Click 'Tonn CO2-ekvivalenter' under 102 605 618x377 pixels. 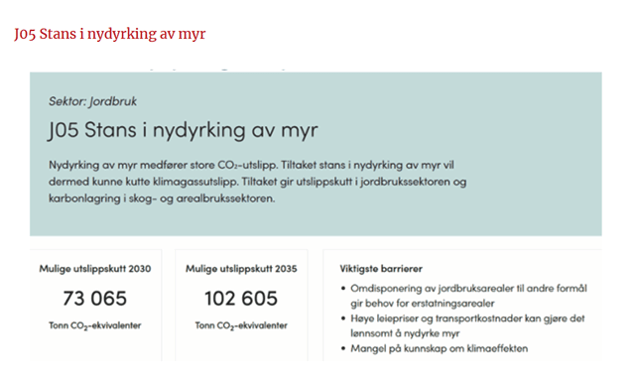pyautogui.click(x=241, y=326)
